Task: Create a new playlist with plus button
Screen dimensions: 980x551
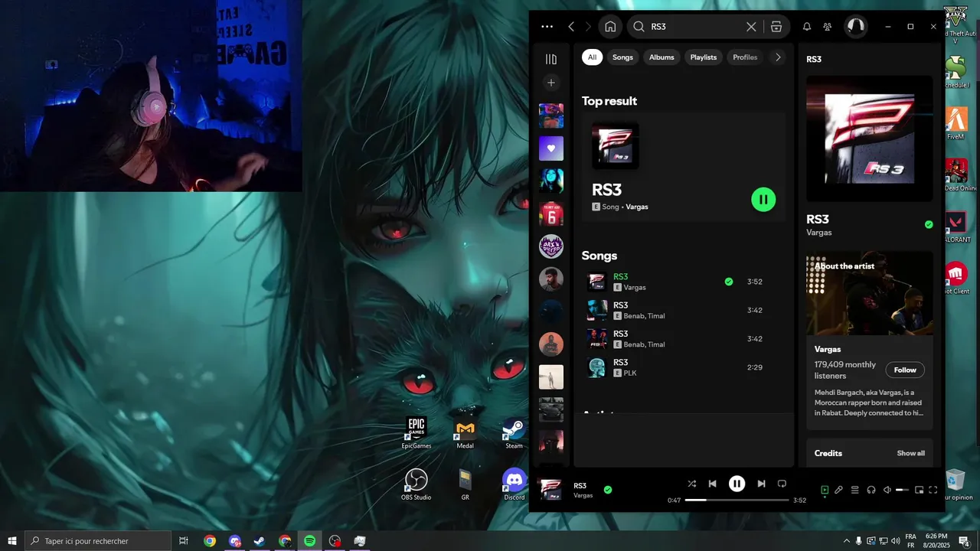Action: click(x=550, y=83)
